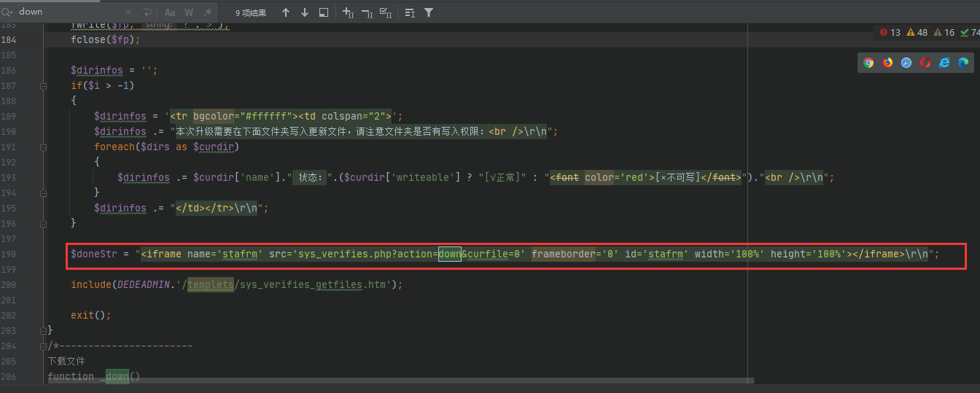Collapse the foreach($dirs as $curdir) fold marker
980x393 pixels.
(x=43, y=147)
